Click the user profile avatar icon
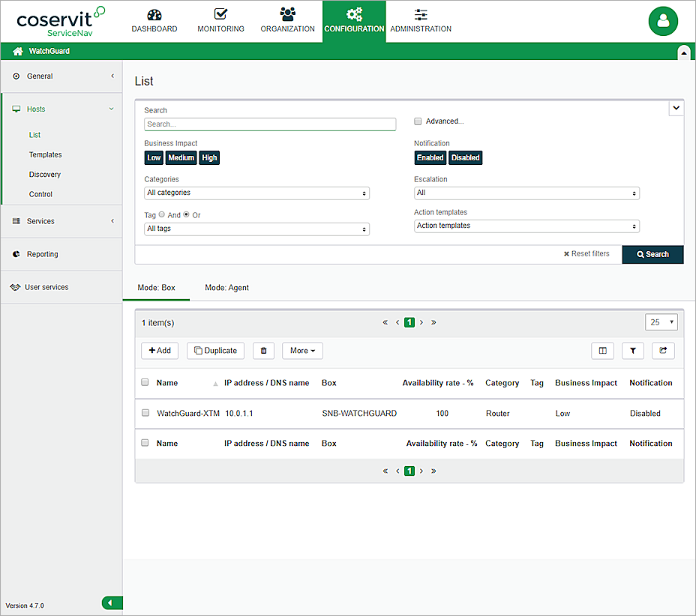 pos(663,21)
